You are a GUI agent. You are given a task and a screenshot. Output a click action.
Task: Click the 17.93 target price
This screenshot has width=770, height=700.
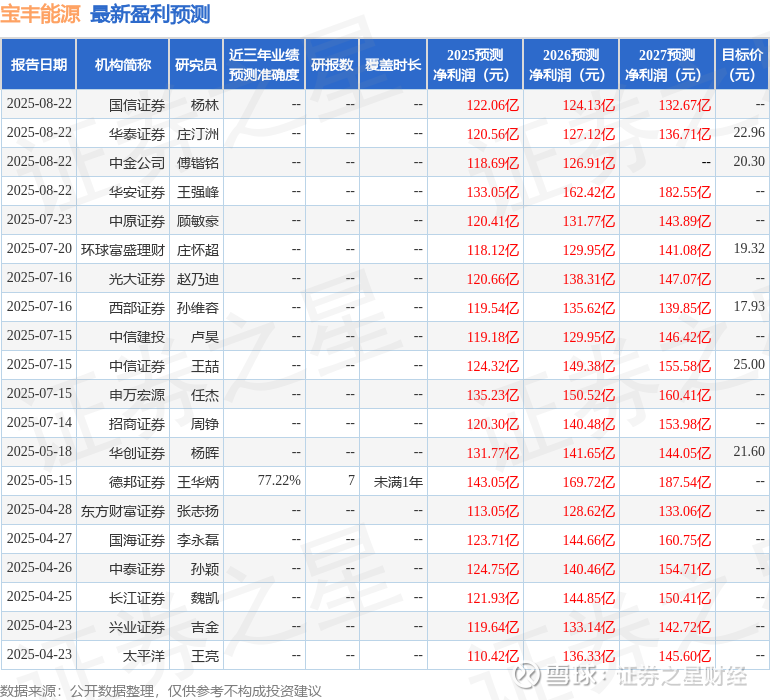(x=749, y=306)
